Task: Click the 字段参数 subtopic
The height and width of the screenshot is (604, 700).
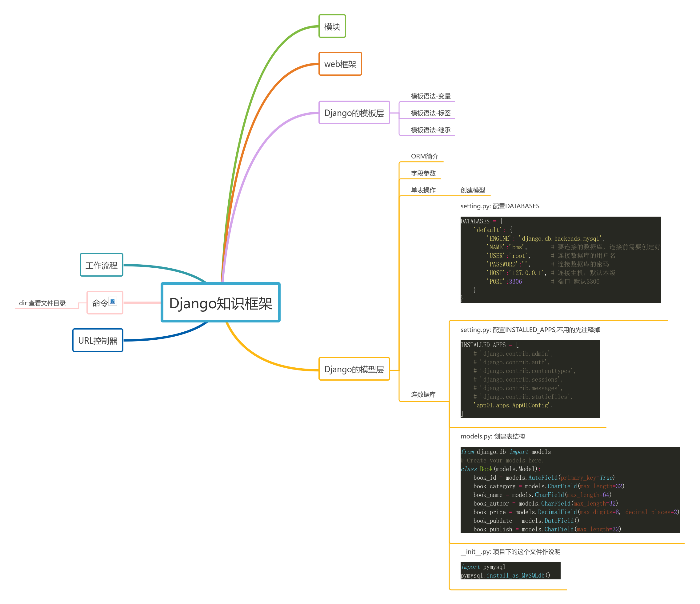Action: click(423, 173)
